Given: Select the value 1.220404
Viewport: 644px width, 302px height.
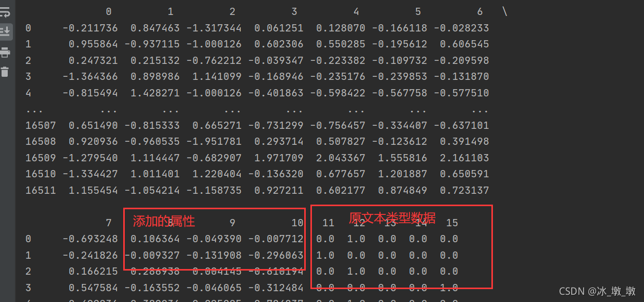Looking at the screenshot, I should pyautogui.click(x=217, y=174).
